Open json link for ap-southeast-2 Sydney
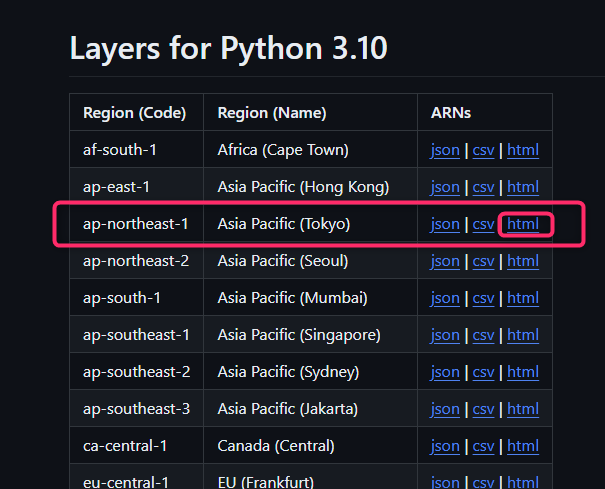The height and width of the screenshot is (489, 605). point(445,372)
